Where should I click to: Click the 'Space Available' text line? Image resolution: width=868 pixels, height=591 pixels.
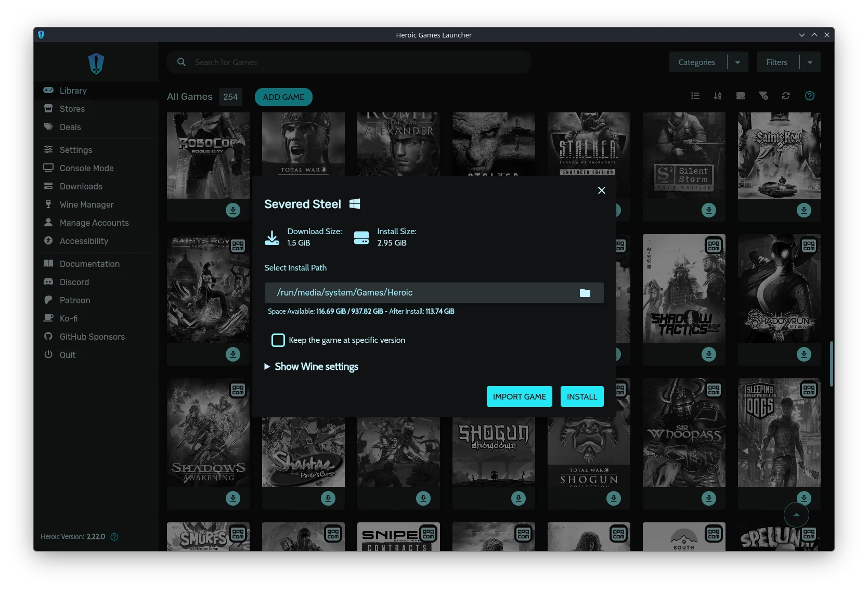361,311
